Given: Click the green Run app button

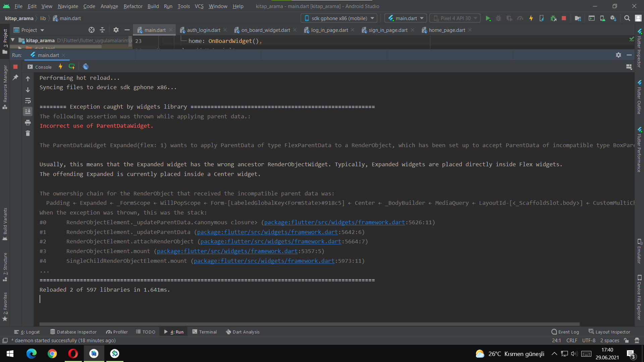Looking at the screenshot, I should click(488, 18).
